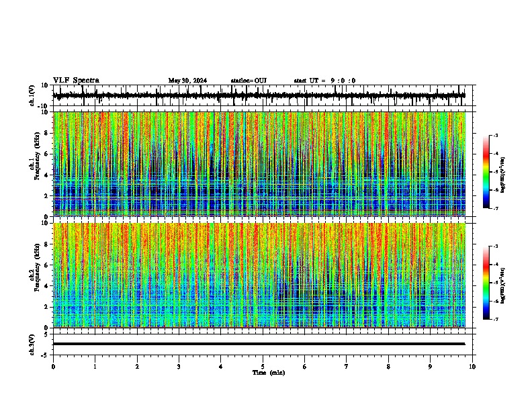
Task: Click time axis tick label "0"
Action: pos(53,367)
